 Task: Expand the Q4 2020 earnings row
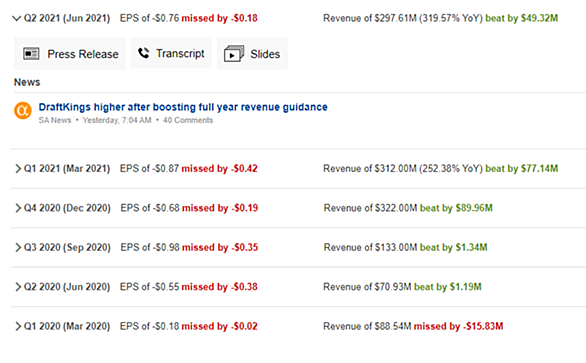pyautogui.click(x=18, y=208)
